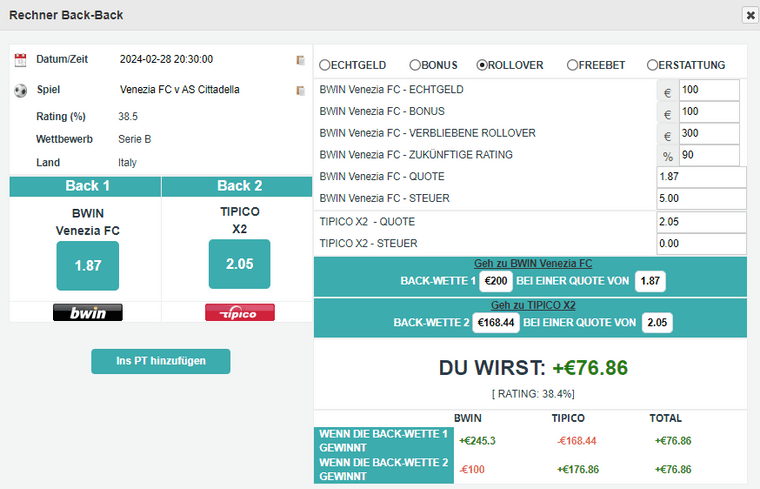Click the Land value Italy
Image resolution: width=760 pixels, height=489 pixels.
pos(127,163)
